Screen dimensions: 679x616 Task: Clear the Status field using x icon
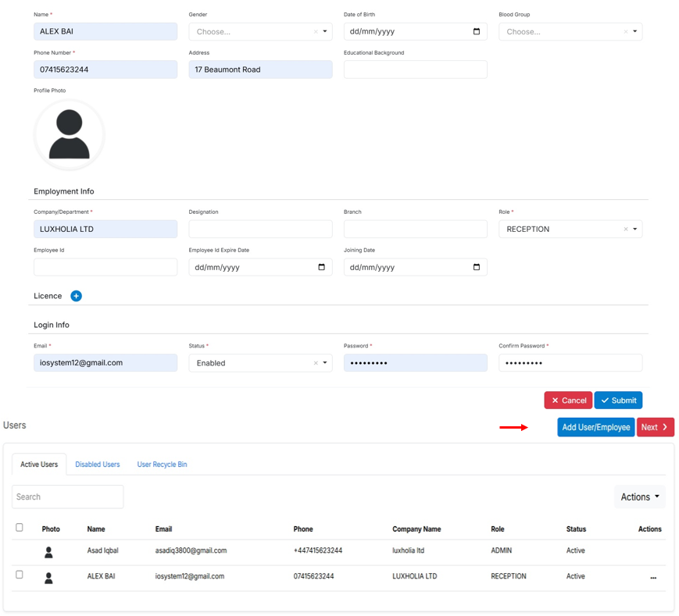(x=316, y=363)
